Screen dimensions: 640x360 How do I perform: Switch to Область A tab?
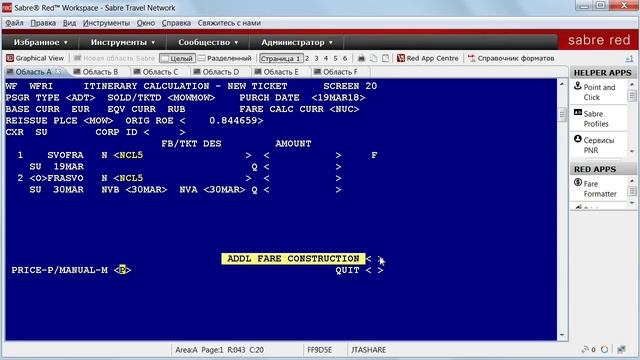[33, 72]
